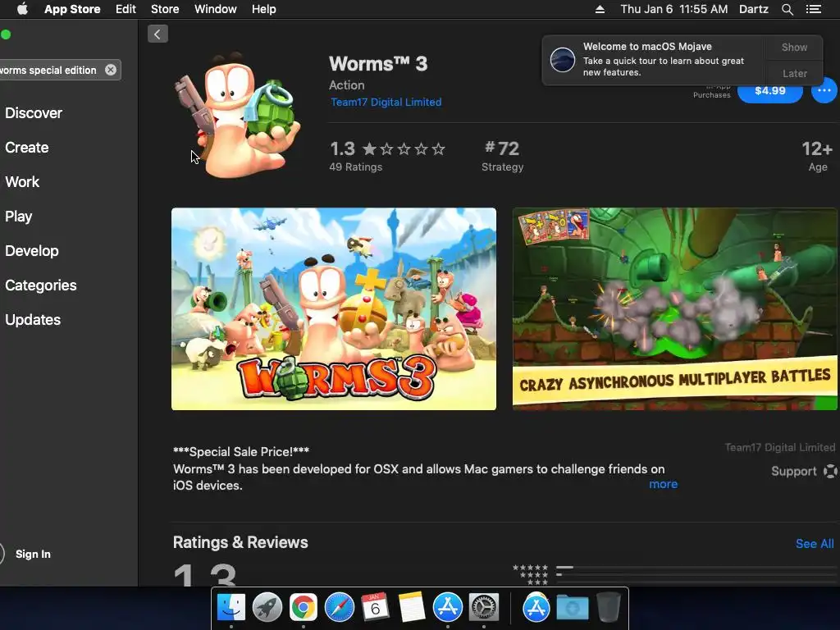840x630 pixels.
Task: Click the 1.3 star rating
Action: [387, 148]
